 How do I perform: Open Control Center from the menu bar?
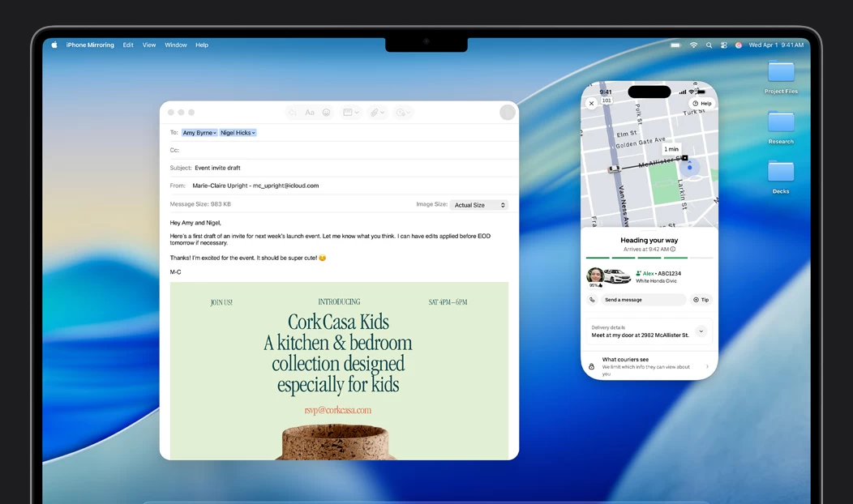pyautogui.click(x=723, y=45)
